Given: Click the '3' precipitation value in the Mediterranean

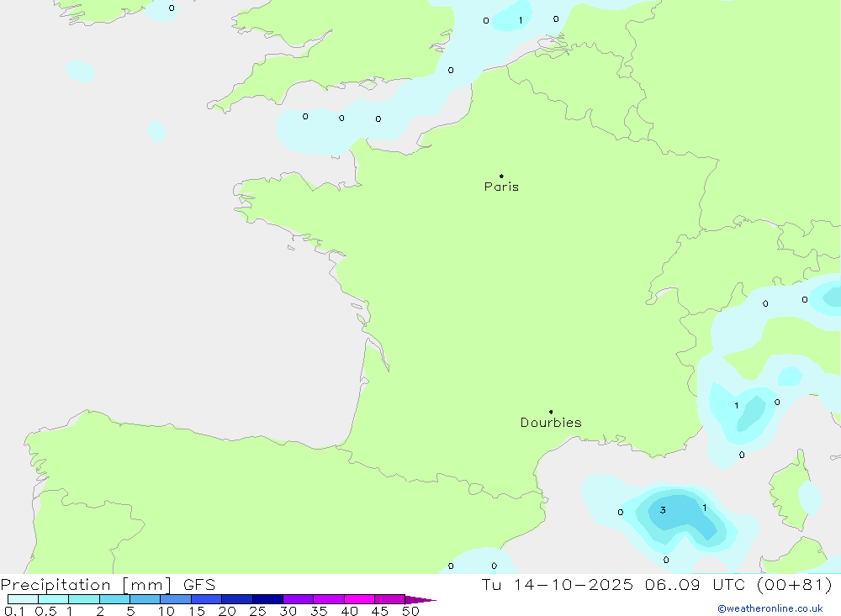Looking at the screenshot, I should (663, 510).
